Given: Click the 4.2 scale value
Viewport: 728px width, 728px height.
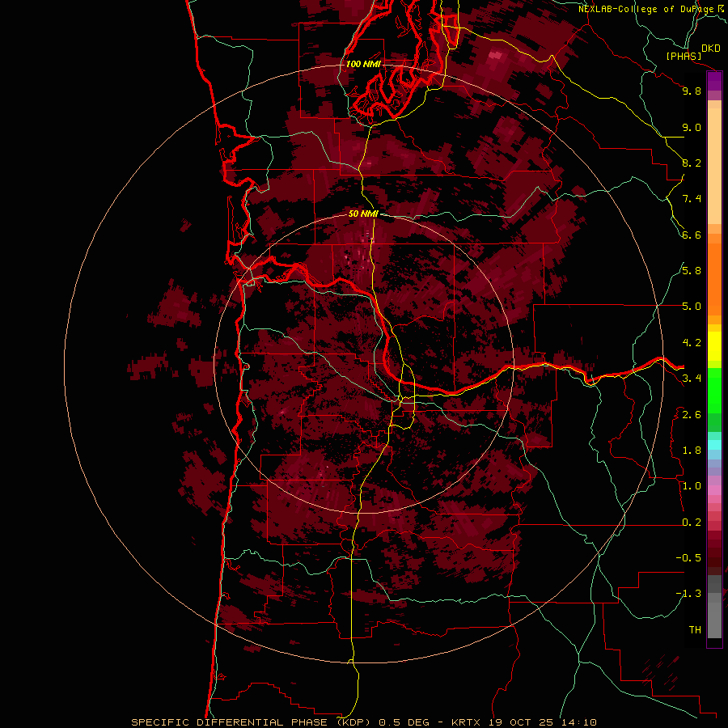Looking at the screenshot, I should coord(692,343).
